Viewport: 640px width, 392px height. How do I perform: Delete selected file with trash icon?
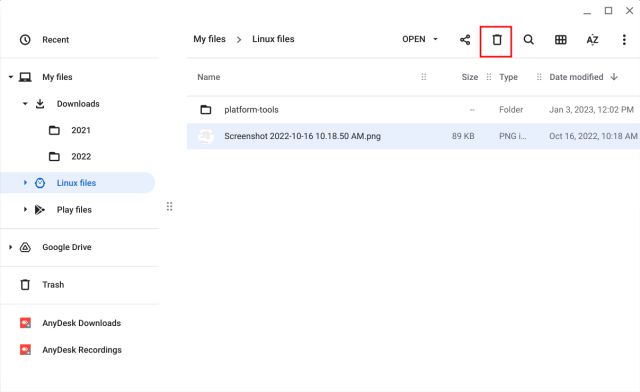496,40
